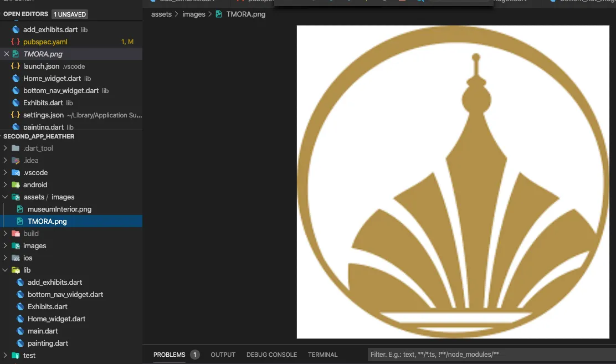This screenshot has width=616, height=364.
Task: Click the problems Filter input field
Action: click(x=492, y=355)
